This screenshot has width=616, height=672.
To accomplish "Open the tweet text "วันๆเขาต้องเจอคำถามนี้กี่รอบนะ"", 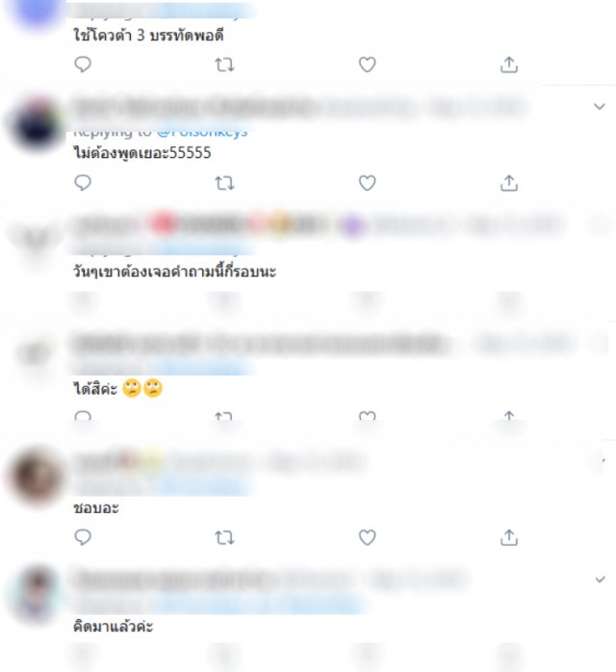I will tap(174, 271).
